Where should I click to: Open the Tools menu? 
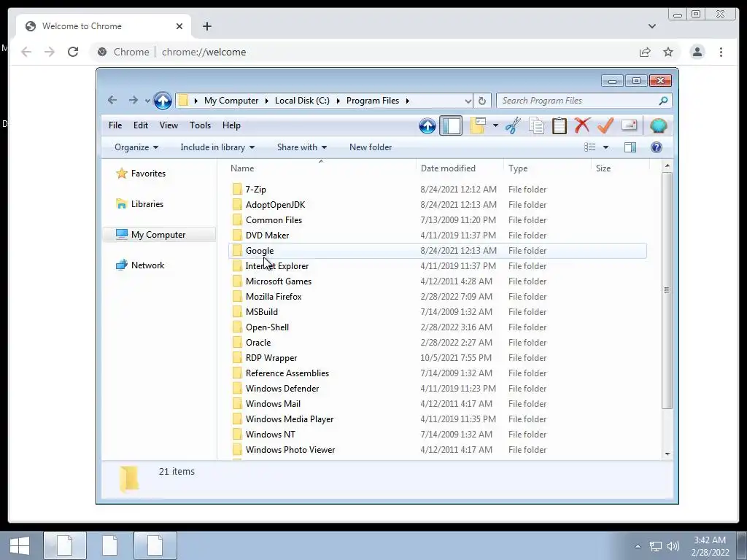coord(200,125)
